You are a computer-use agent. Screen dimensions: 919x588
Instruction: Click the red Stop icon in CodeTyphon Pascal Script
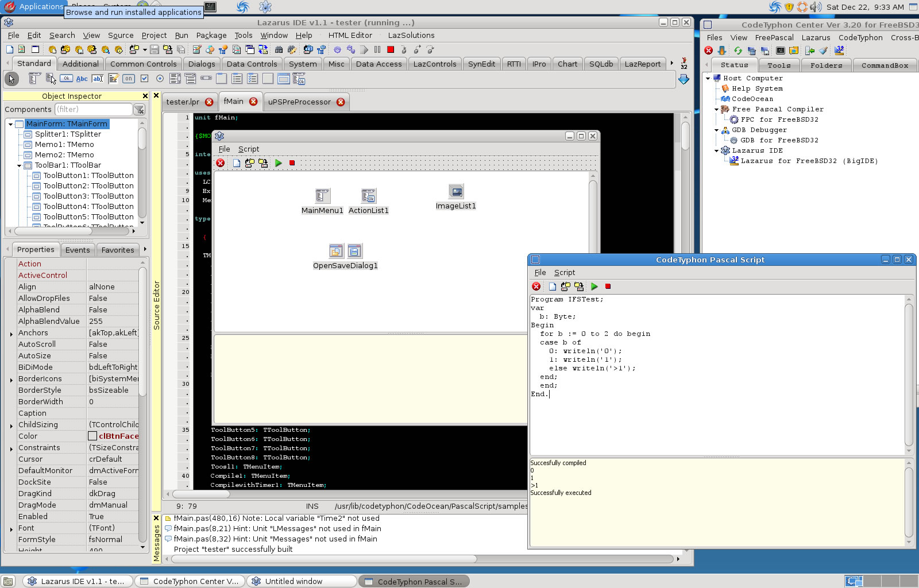[x=608, y=287]
